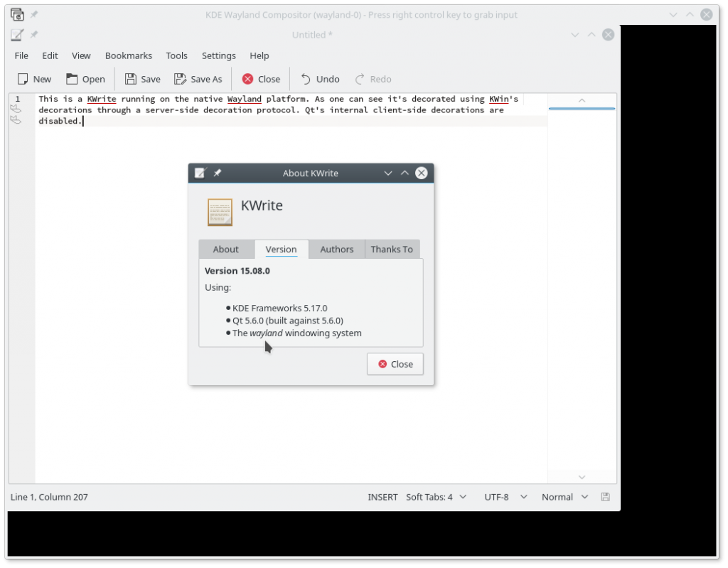Click the KWrite application icon in the About dialog

[220, 212]
